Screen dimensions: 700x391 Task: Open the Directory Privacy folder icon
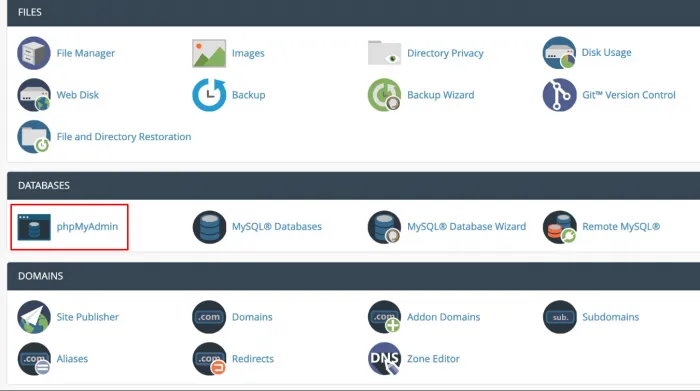(384, 53)
